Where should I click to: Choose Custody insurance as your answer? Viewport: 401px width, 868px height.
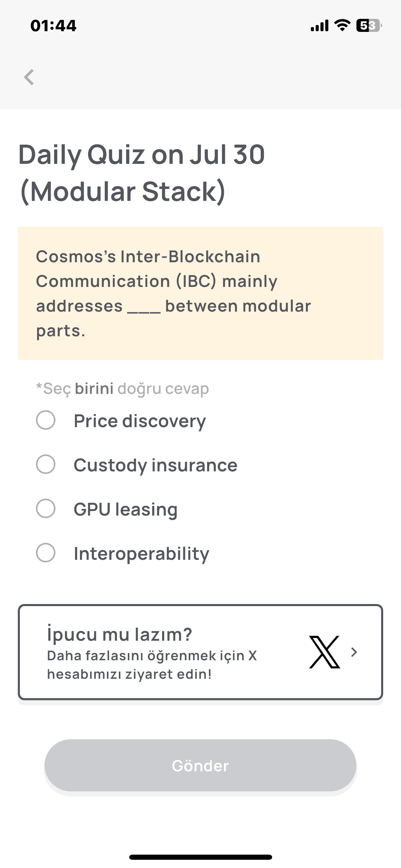click(46, 465)
